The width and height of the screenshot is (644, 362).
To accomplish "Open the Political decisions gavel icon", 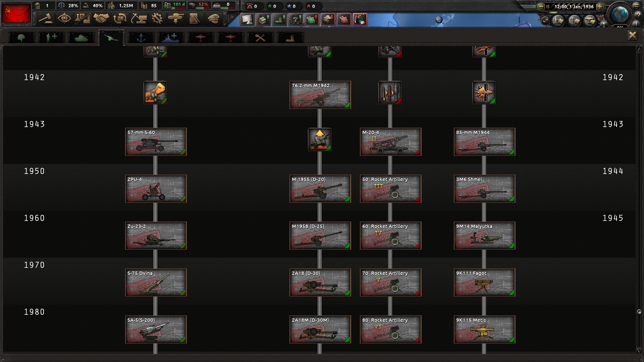I will point(45,19).
